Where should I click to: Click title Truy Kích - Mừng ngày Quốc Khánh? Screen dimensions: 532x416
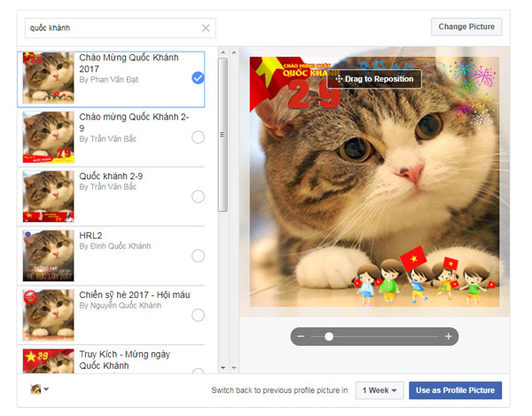coord(124,360)
